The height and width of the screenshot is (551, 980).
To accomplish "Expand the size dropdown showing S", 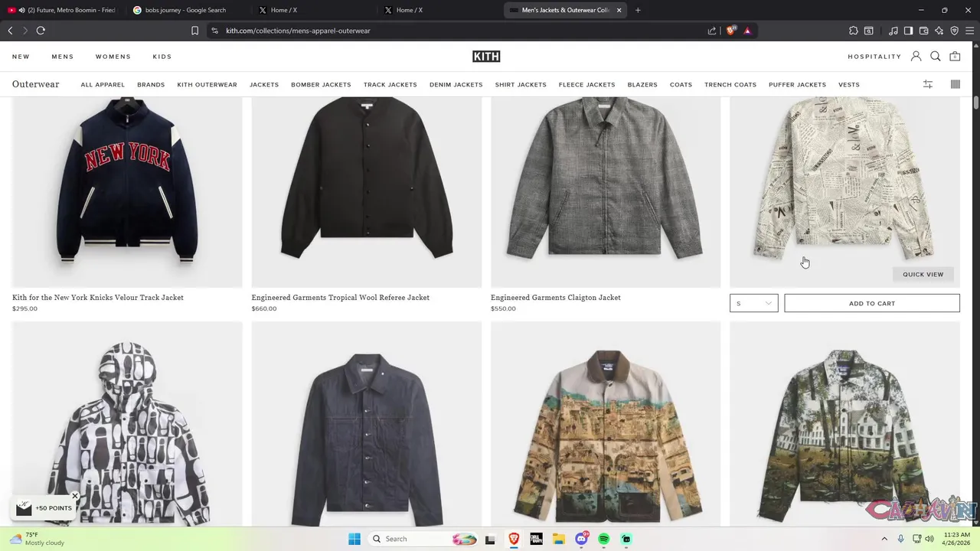I will point(754,303).
